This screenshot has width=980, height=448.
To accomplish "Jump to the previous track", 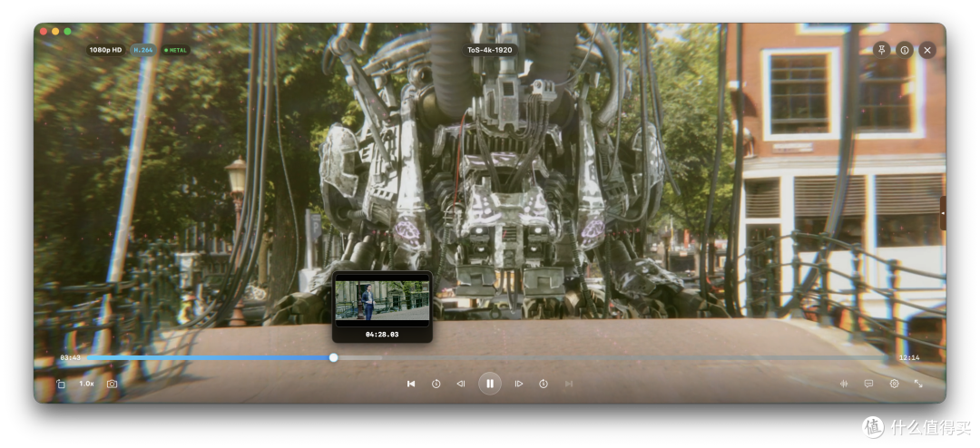I will [411, 384].
